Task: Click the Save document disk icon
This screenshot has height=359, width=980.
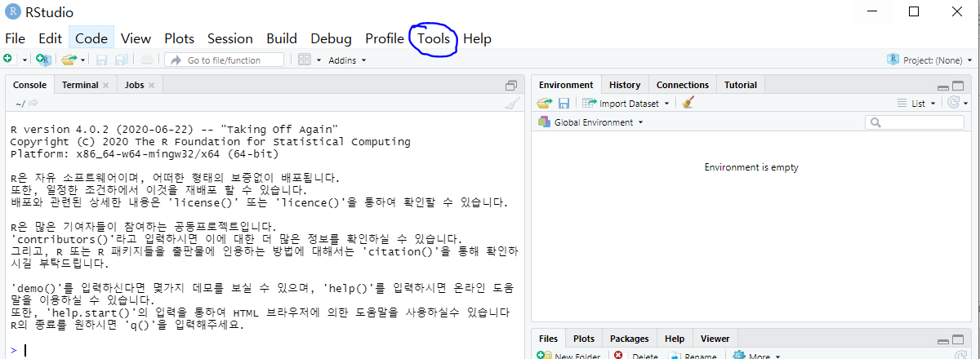Action: (102, 60)
